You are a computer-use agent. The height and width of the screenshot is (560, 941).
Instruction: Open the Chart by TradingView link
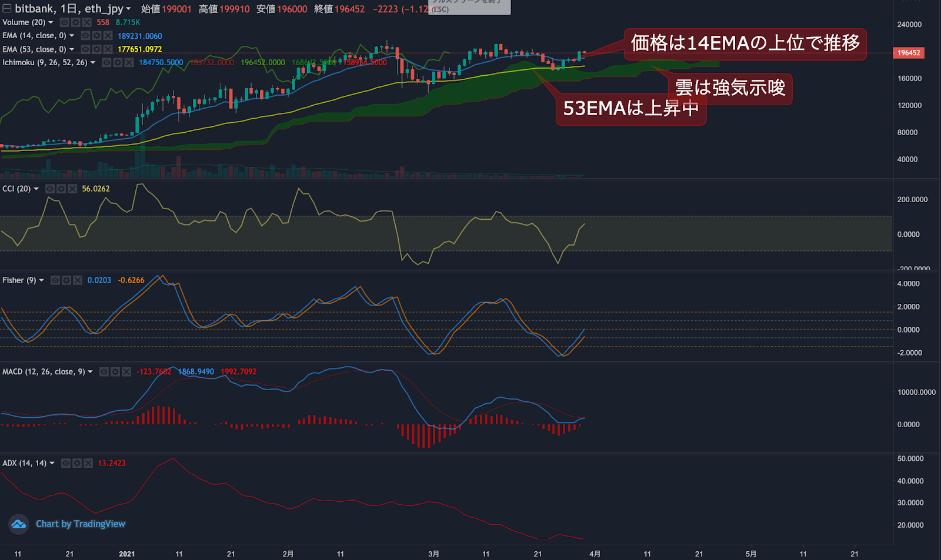pos(81,524)
